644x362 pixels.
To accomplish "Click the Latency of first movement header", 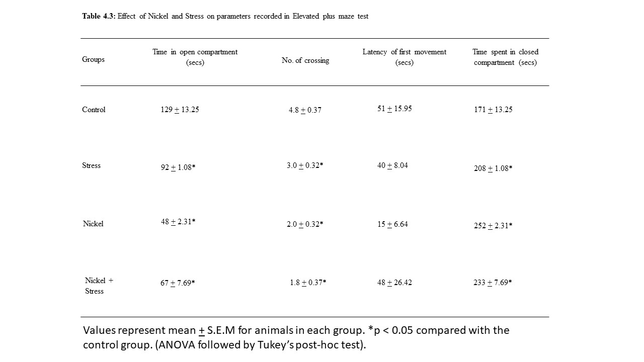I will [x=404, y=57].
